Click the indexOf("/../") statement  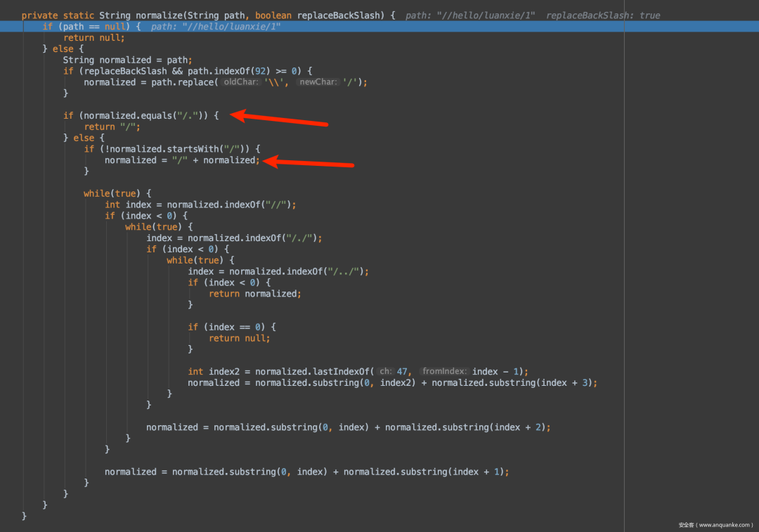[x=278, y=271]
